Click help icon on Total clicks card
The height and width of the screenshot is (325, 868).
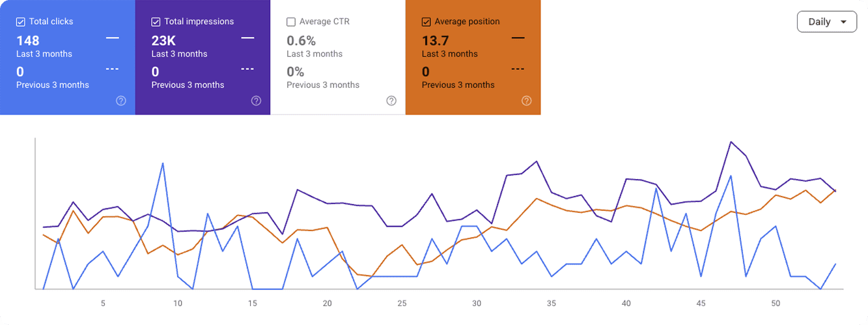coord(121,101)
